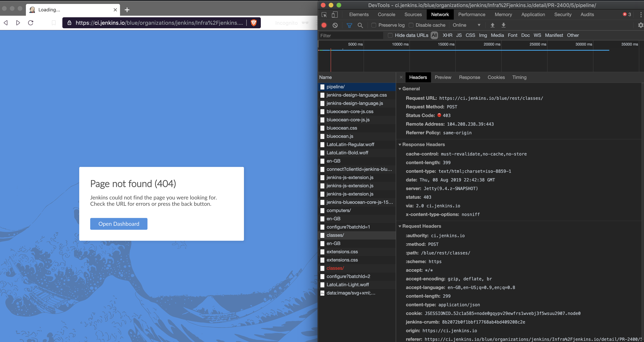Click the Jenkins favicon on the Loading tab
Image resolution: width=644 pixels, height=342 pixels.
32,10
